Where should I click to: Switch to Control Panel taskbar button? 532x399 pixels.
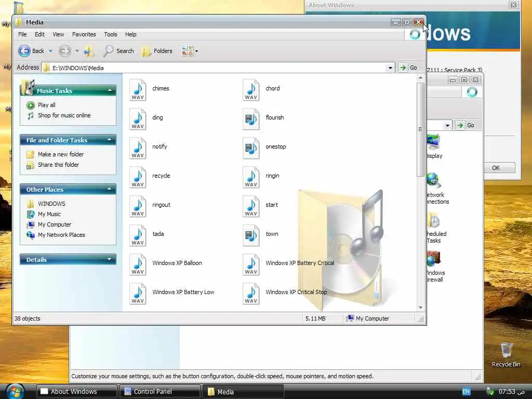(x=160, y=392)
